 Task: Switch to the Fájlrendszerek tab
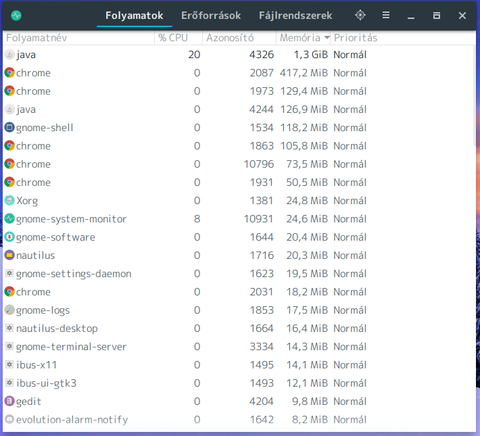click(x=296, y=16)
